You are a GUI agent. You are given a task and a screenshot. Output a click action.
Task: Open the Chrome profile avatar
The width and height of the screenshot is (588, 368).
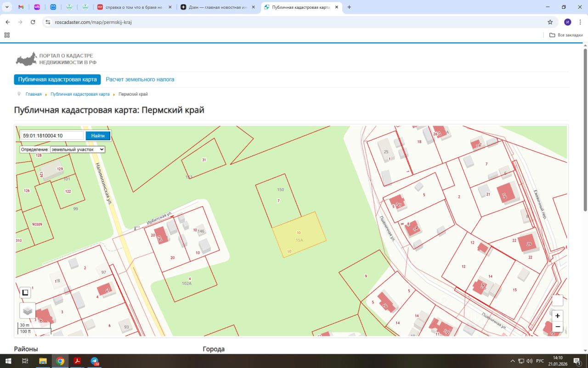[x=568, y=22]
